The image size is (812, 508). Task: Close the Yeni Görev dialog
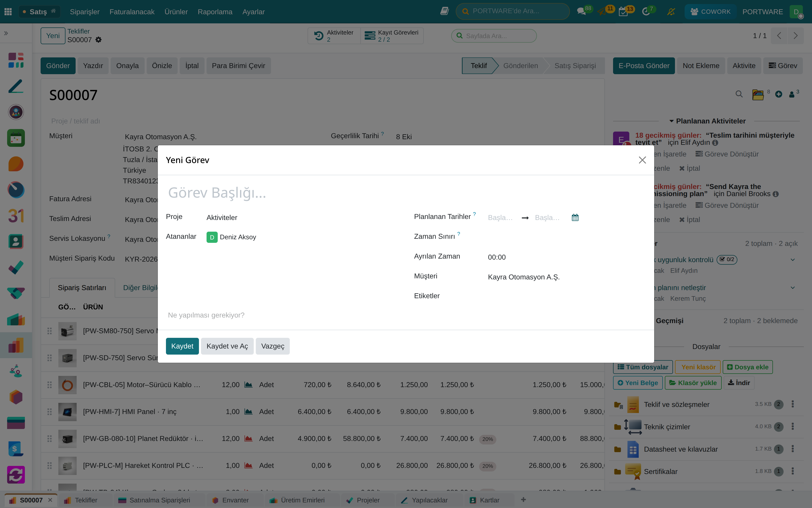coord(642,160)
